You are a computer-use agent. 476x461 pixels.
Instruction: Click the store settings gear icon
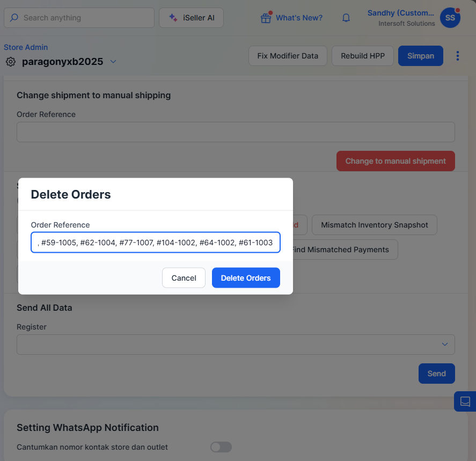(x=11, y=62)
